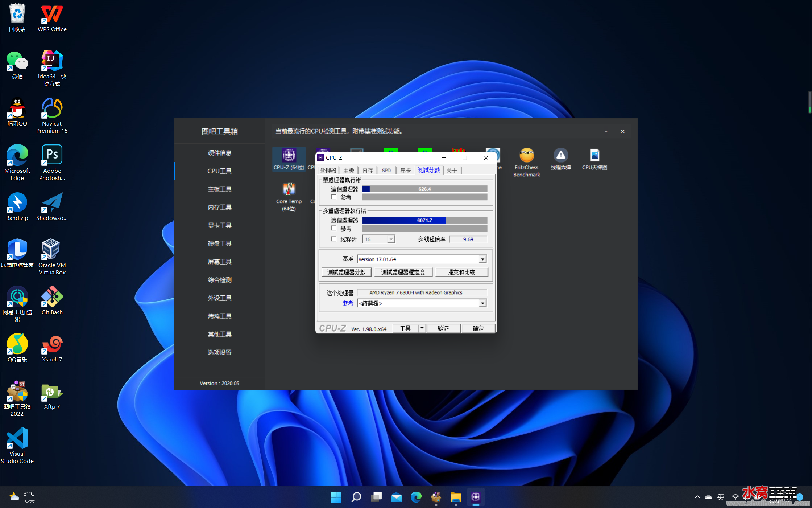Switch to the 处理器 tab

coord(328,171)
